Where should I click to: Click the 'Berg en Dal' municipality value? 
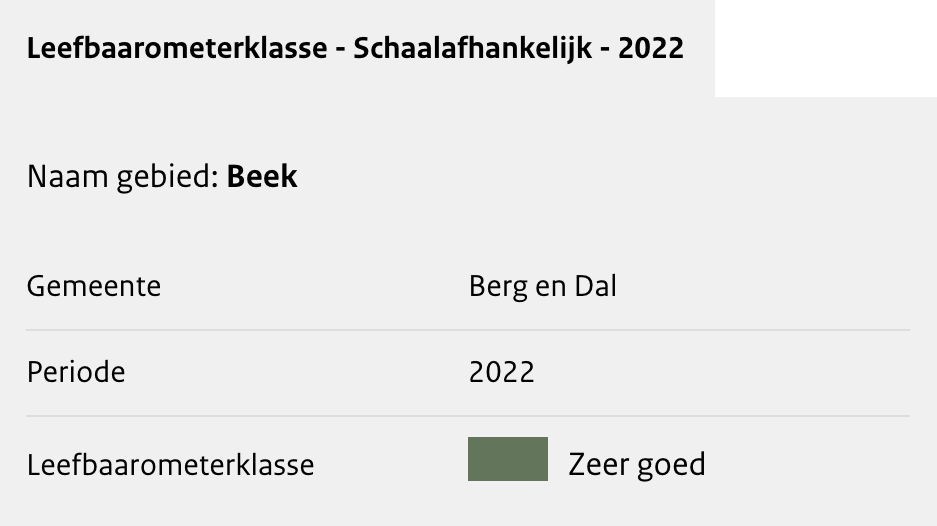click(x=542, y=286)
